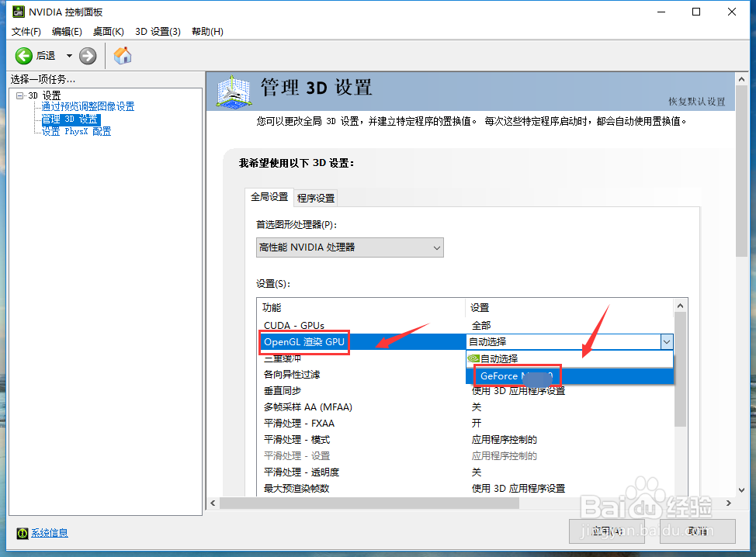Click the 功能 column header
This screenshot has height=557, width=756.
point(361,307)
